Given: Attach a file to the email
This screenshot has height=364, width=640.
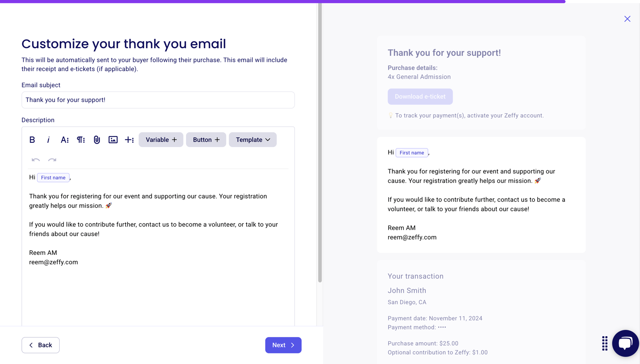Looking at the screenshot, I should click(97, 140).
